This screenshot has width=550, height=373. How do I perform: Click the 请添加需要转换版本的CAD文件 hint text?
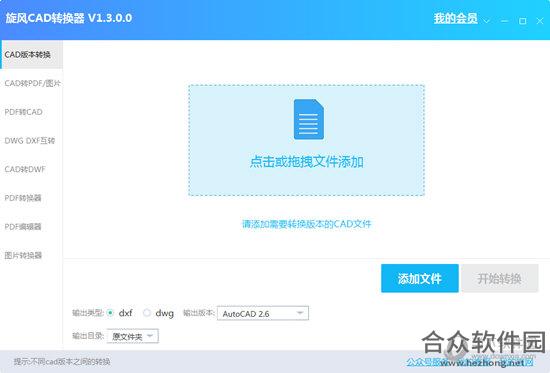point(307,224)
